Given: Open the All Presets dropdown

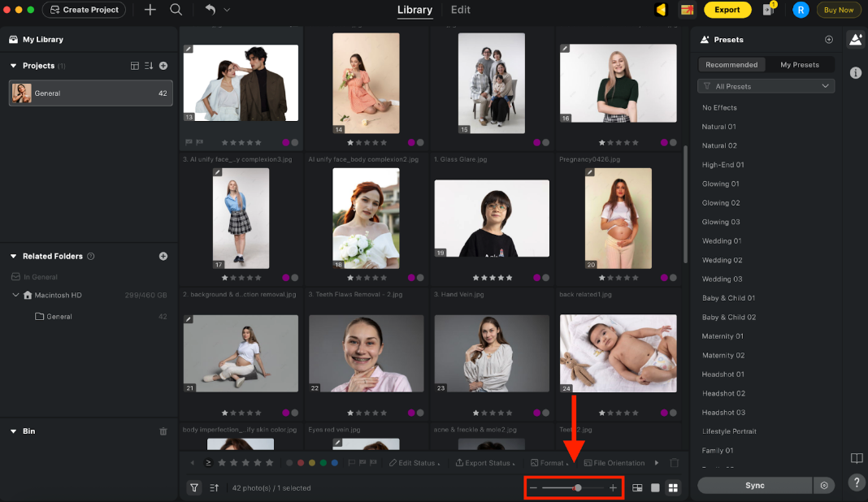Looking at the screenshot, I should 765,85.
